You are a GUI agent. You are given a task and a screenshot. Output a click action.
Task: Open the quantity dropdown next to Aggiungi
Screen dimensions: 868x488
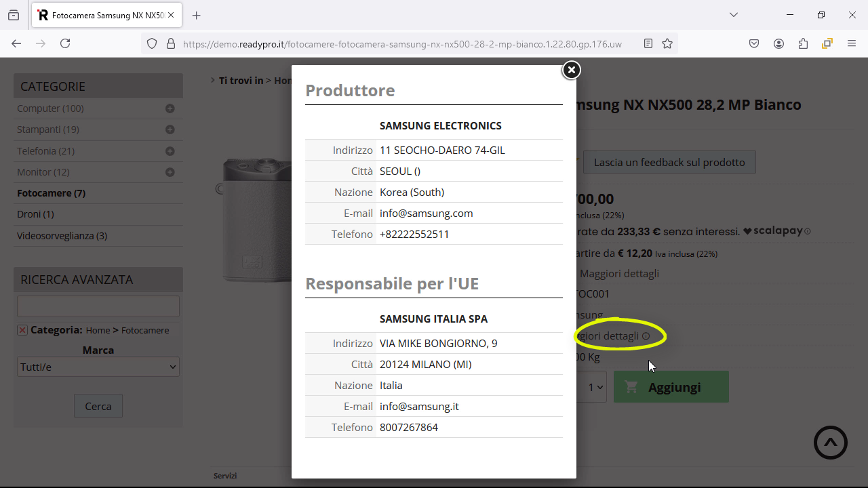595,387
